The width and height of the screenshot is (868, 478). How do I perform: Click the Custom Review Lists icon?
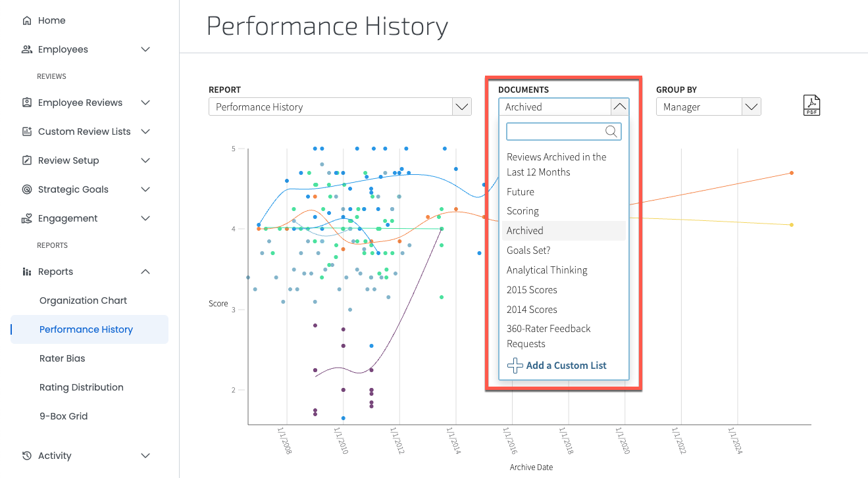click(x=27, y=131)
